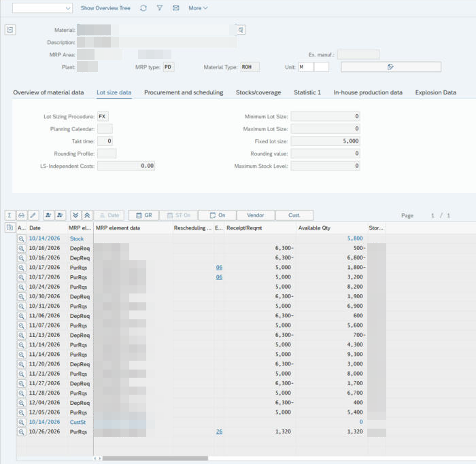Viewport: 476px width, 464px height.
Task: Click the second person-group icon in list toolbar
Action: [60, 215]
